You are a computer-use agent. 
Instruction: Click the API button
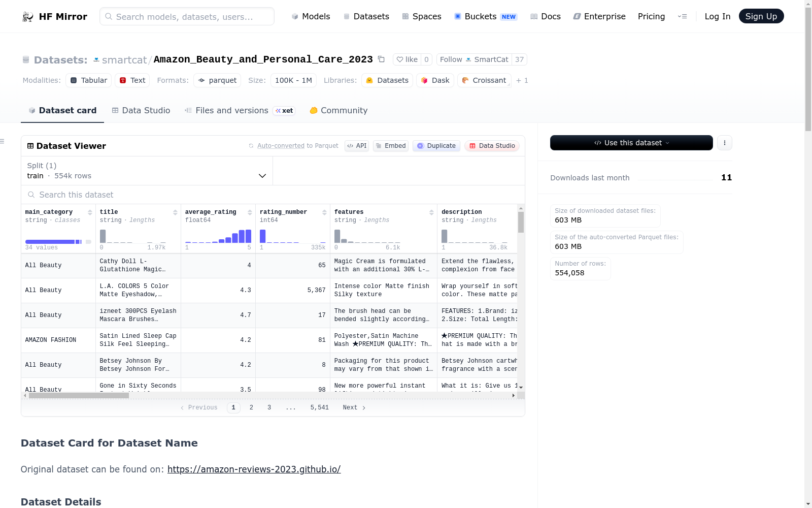click(x=357, y=146)
